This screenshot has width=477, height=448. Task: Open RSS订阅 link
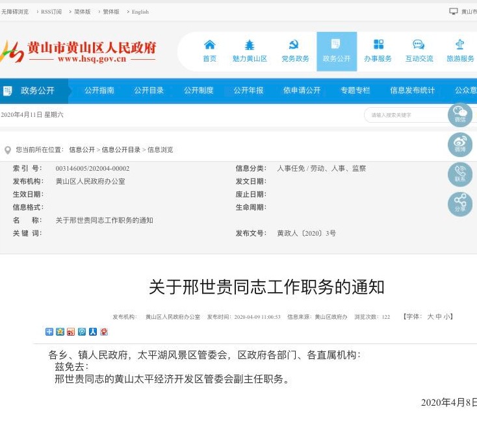point(51,12)
